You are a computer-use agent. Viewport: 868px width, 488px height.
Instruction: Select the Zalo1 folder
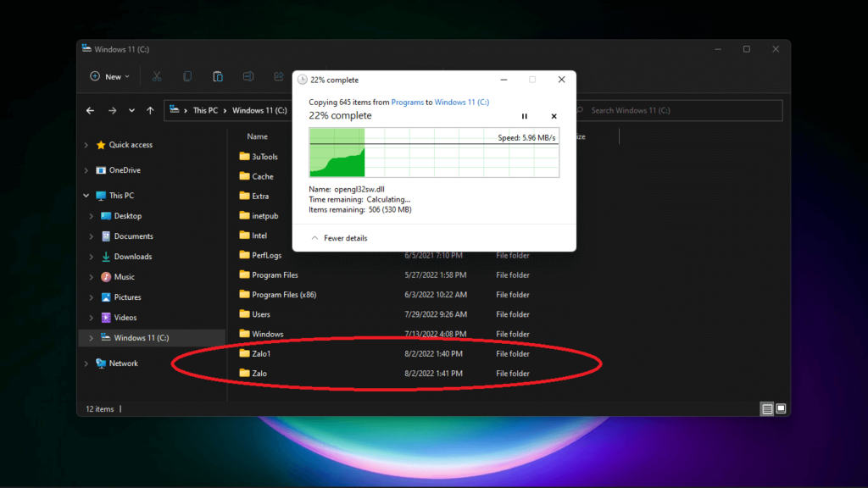pyautogui.click(x=261, y=353)
